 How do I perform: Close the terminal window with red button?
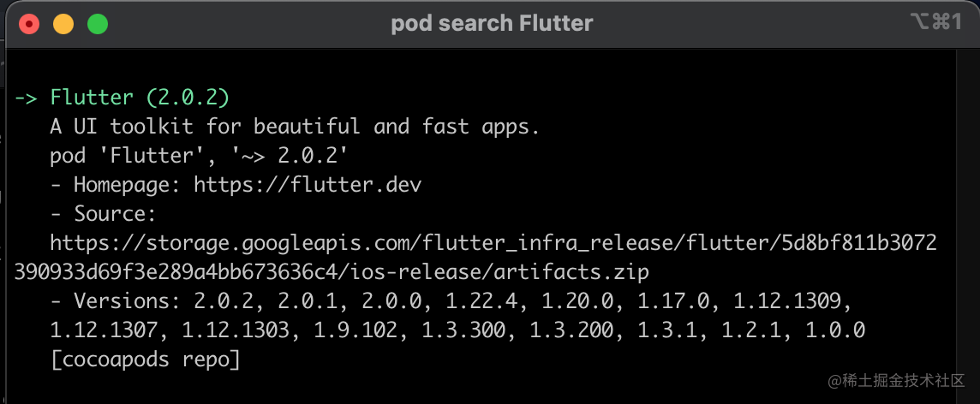point(29,24)
